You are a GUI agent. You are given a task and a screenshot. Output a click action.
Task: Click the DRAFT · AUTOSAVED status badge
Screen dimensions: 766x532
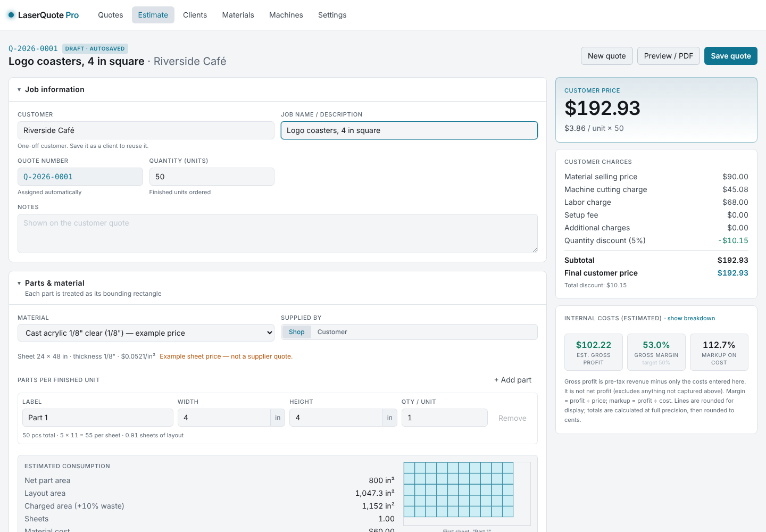95,48
